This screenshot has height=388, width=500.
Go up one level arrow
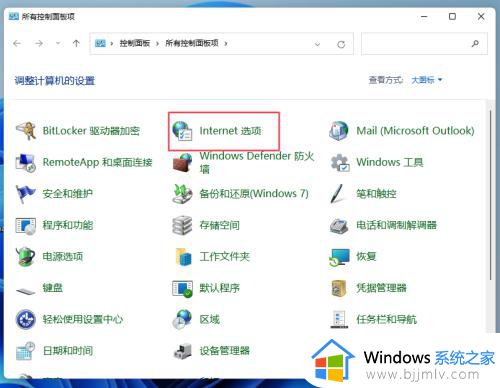[x=76, y=43]
